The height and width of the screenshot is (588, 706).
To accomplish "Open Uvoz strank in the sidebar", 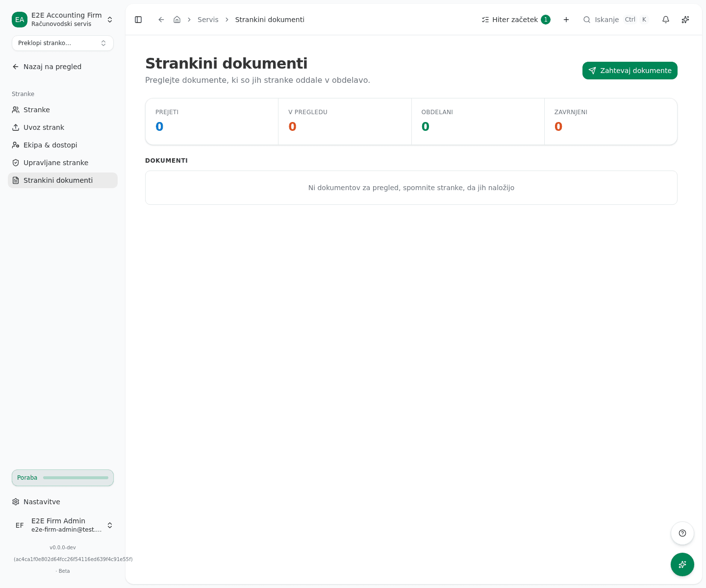I will 63,127.
